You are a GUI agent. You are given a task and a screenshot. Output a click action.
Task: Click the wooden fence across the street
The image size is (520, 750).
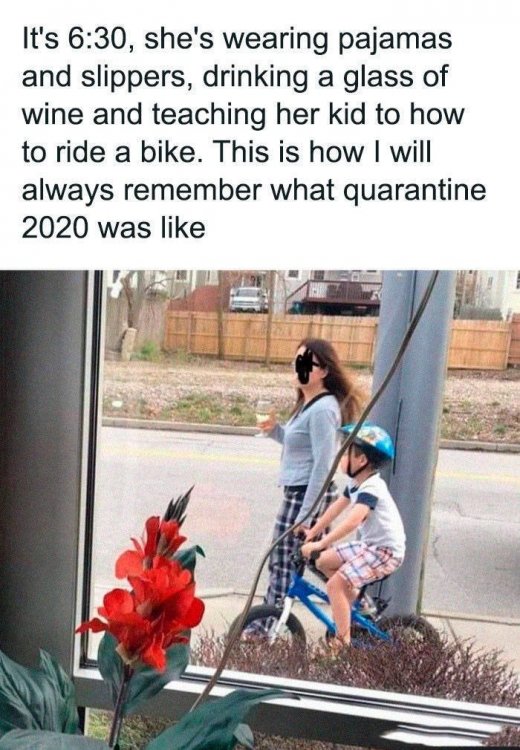click(335, 339)
